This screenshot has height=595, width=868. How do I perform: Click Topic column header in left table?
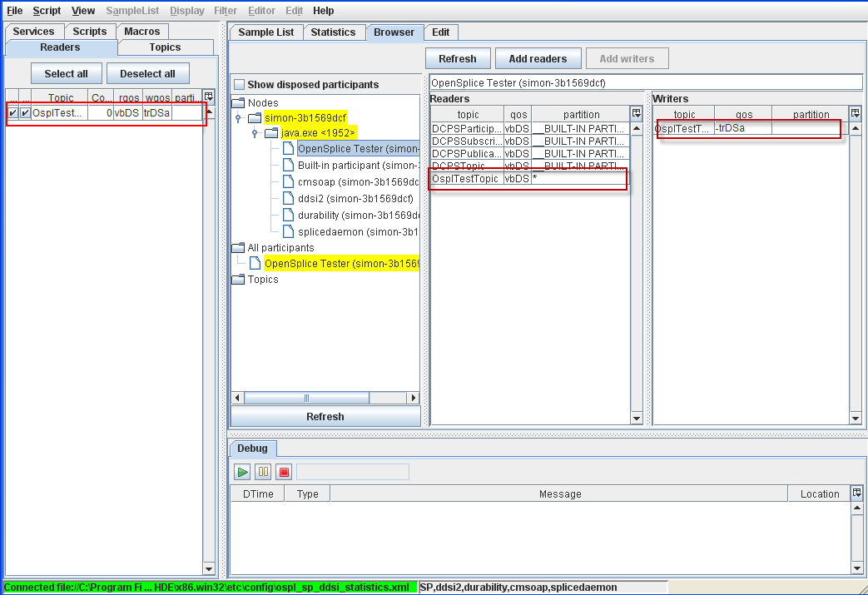60,97
